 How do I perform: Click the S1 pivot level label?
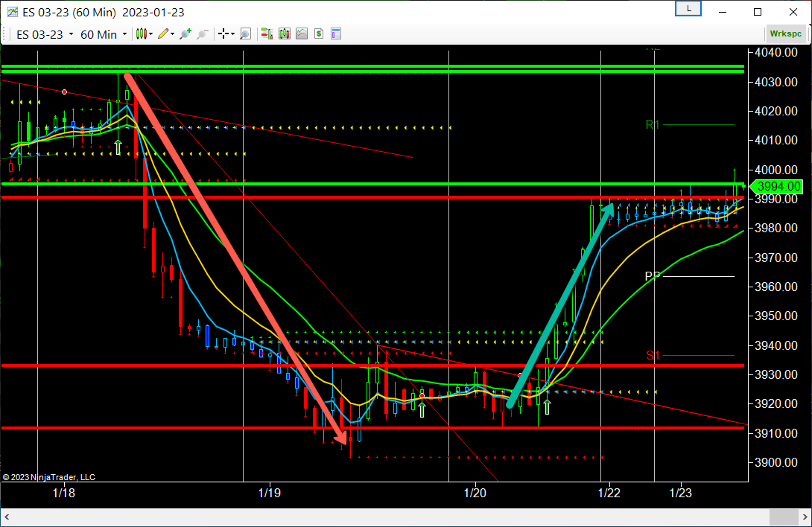653,356
